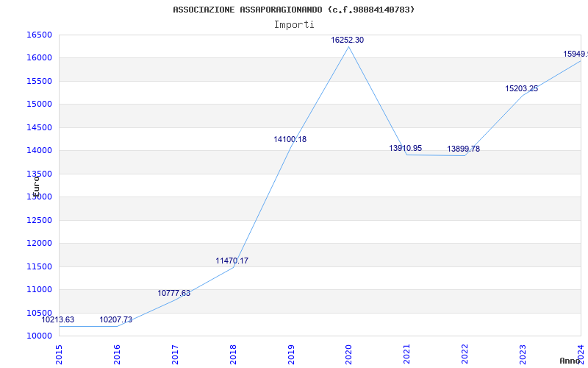The image size is (588, 368).
Task: Click the data label 15203.25
Action: [x=522, y=88]
